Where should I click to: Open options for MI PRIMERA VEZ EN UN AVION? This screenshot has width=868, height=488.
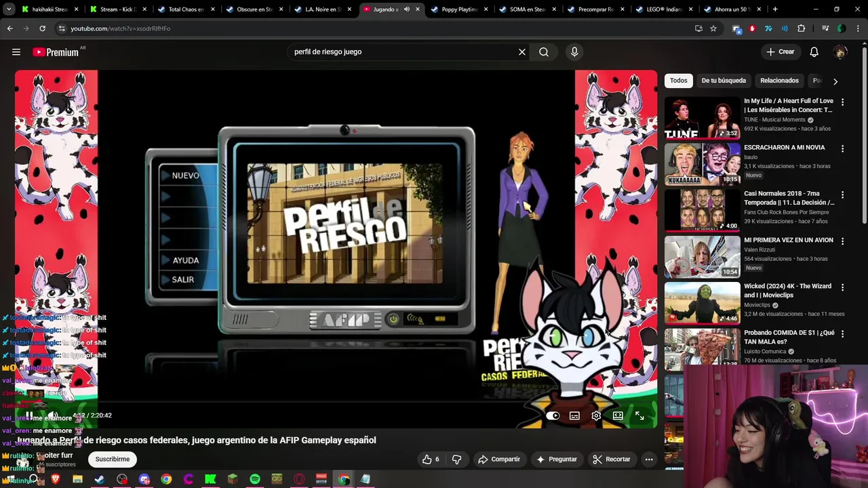(842, 241)
